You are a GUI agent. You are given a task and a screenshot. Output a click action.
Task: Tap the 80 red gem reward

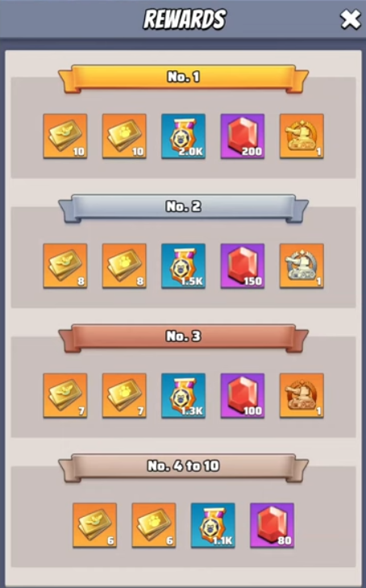[272, 525]
